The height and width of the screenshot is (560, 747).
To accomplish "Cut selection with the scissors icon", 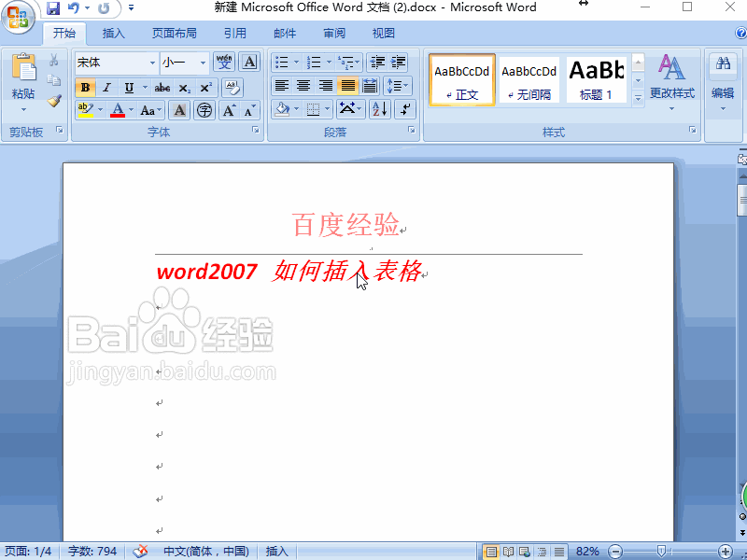I will [x=54, y=60].
